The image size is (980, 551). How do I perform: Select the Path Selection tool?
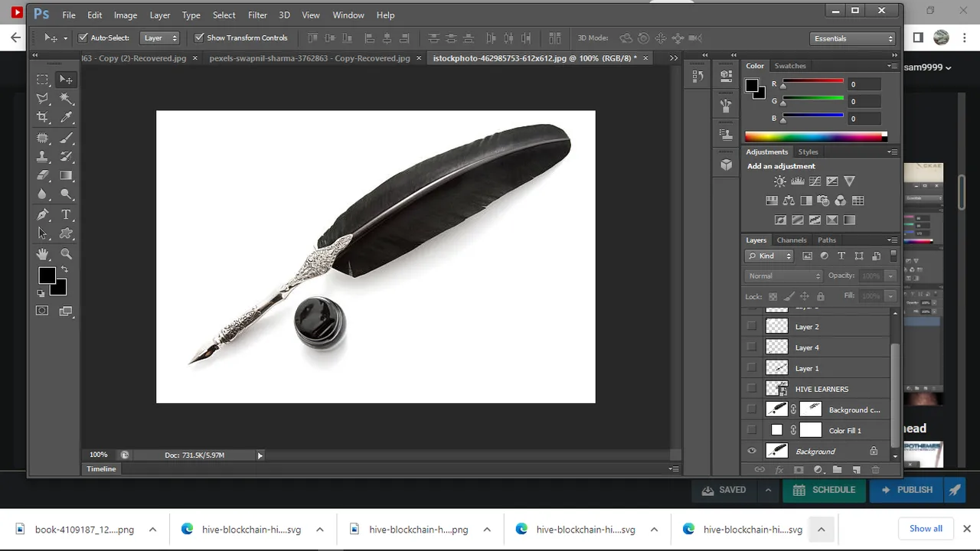43,234
